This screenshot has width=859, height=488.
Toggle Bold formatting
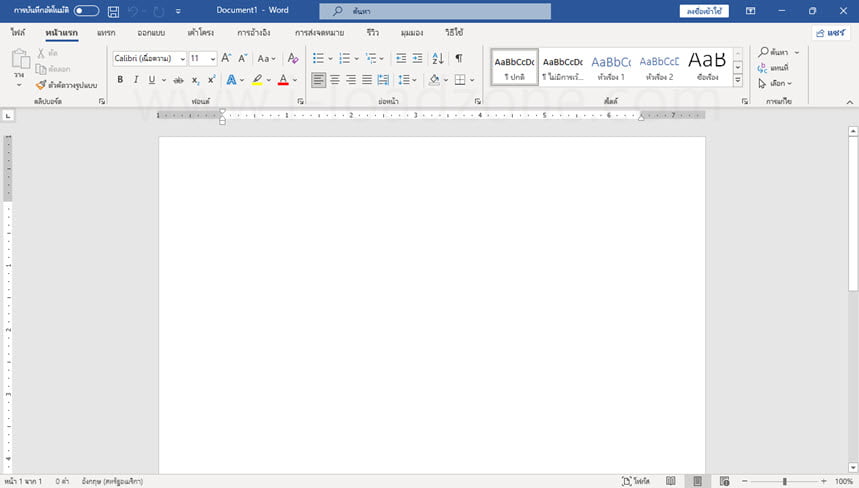(x=120, y=80)
